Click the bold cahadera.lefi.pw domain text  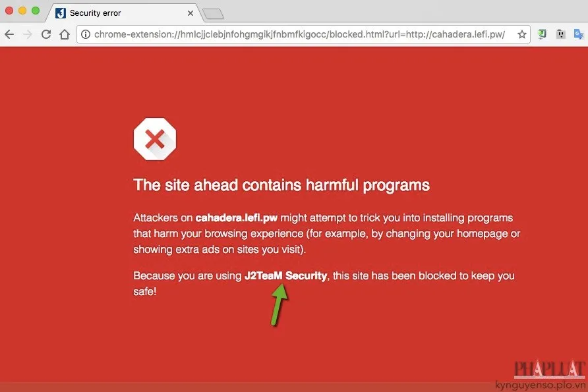click(236, 218)
